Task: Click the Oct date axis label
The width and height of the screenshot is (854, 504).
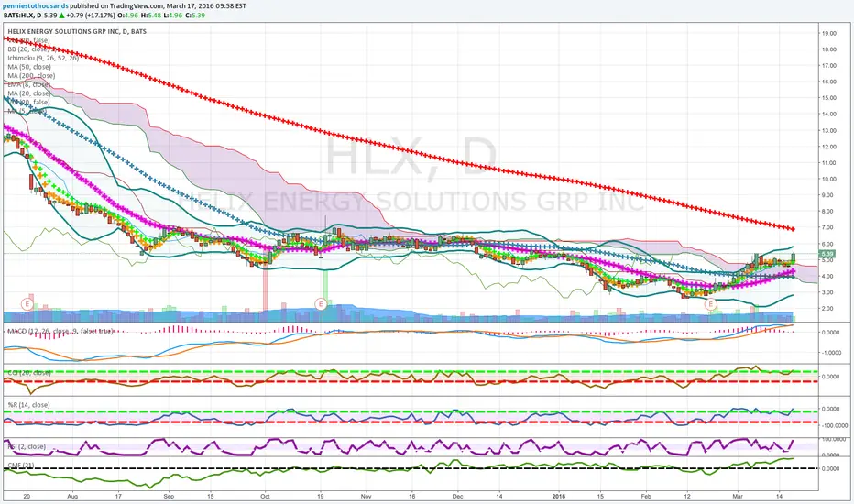Action: 265,497
